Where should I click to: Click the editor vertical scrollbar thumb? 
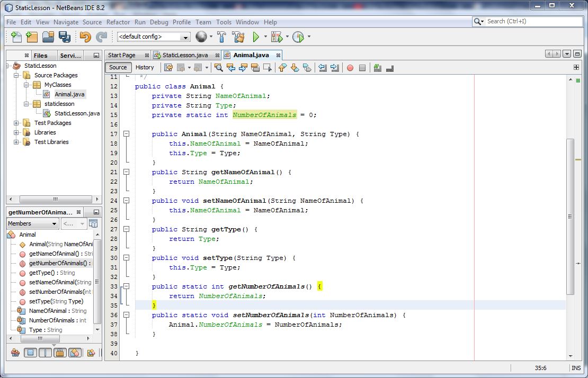(571, 217)
